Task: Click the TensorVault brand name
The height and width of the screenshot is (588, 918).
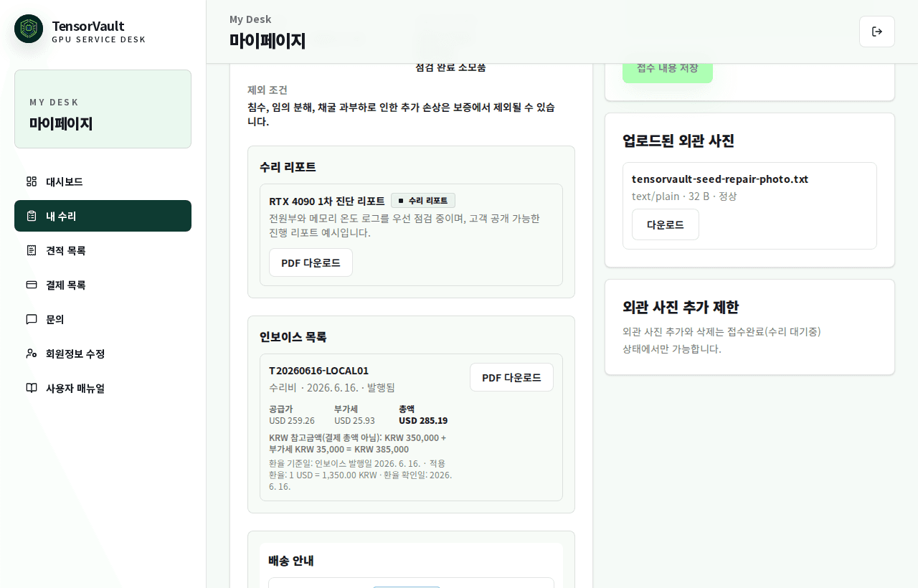Action: click(87, 26)
